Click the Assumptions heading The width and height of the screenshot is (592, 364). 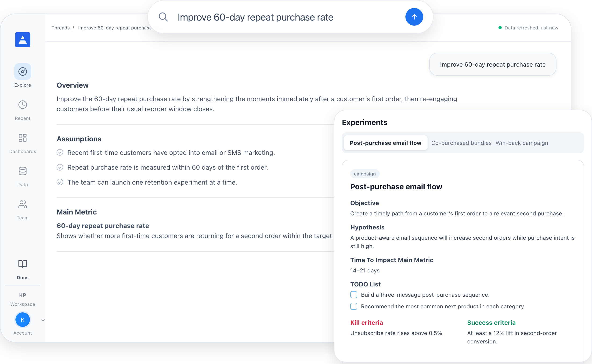click(79, 139)
